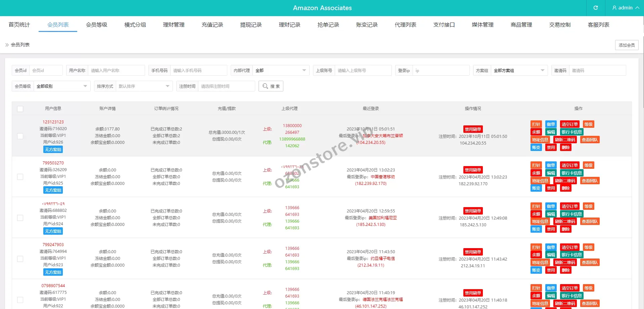Viewport: 644px width, 309px height.
Task: Click 银行卡信息 for user 799247903
Action: point(571,255)
